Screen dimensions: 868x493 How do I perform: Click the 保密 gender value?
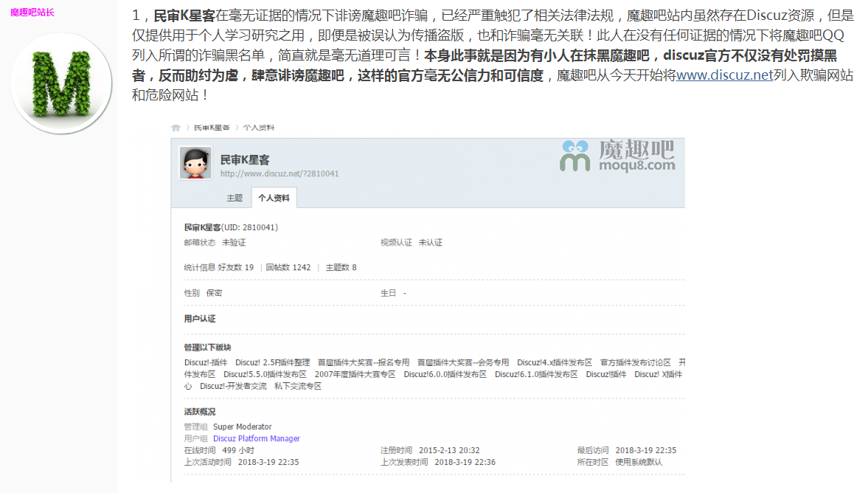point(214,293)
